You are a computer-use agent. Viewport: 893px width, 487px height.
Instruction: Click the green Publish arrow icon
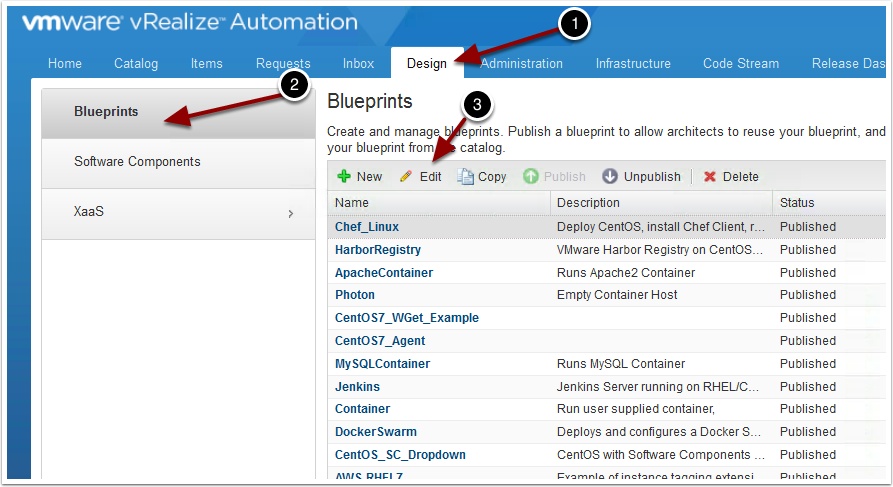tap(531, 176)
